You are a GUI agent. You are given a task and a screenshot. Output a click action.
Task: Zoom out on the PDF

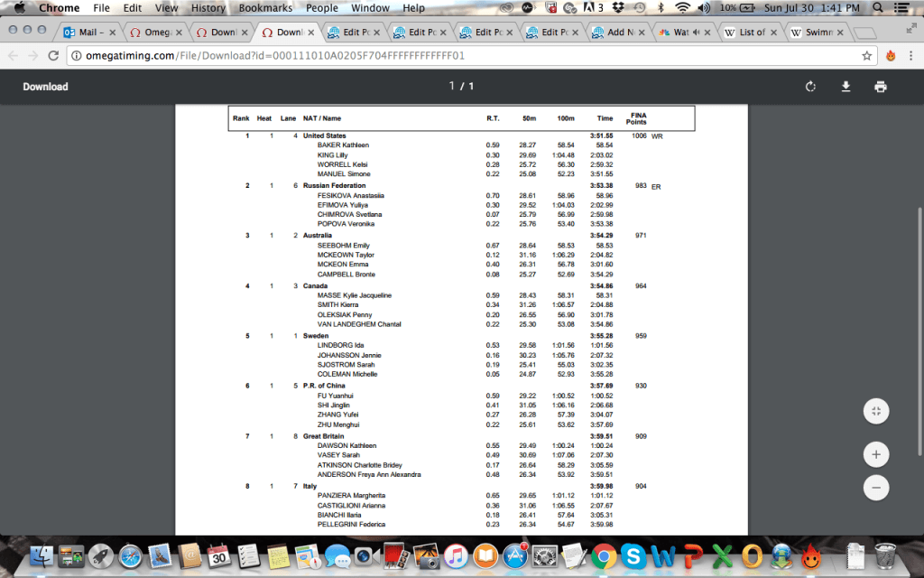pyautogui.click(x=876, y=488)
